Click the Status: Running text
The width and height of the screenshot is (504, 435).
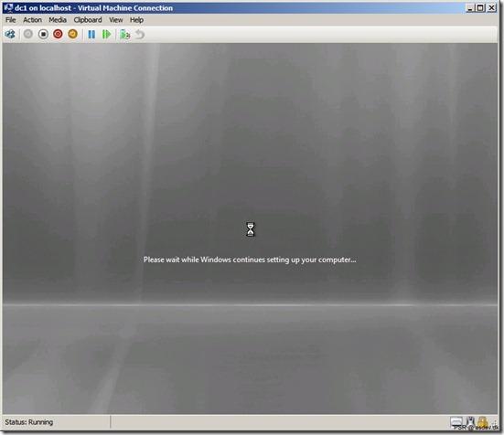coord(29,422)
